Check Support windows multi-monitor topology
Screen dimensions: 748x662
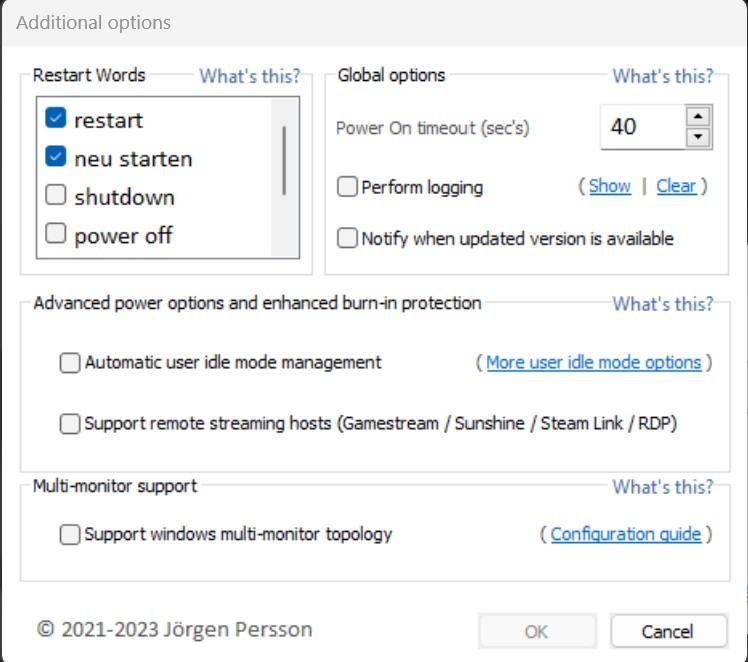point(70,534)
